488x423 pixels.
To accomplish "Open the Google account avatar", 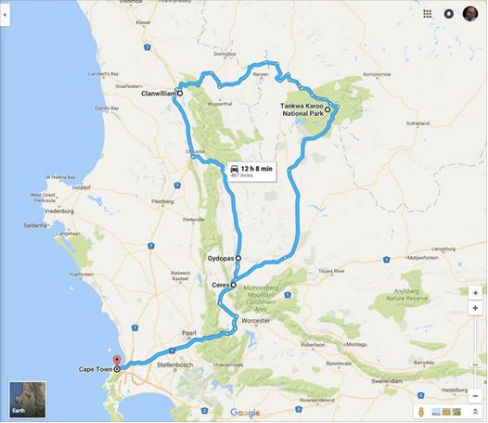I will pyautogui.click(x=470, y=14).
